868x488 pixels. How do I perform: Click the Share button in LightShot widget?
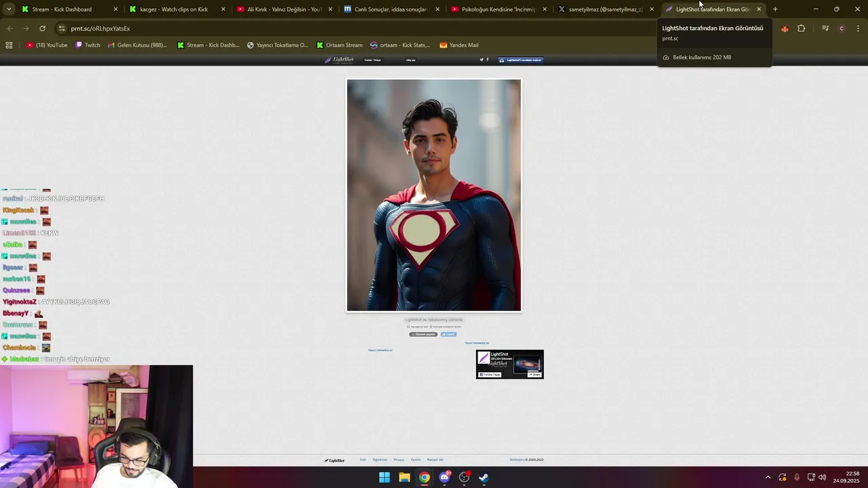(535, 375)
